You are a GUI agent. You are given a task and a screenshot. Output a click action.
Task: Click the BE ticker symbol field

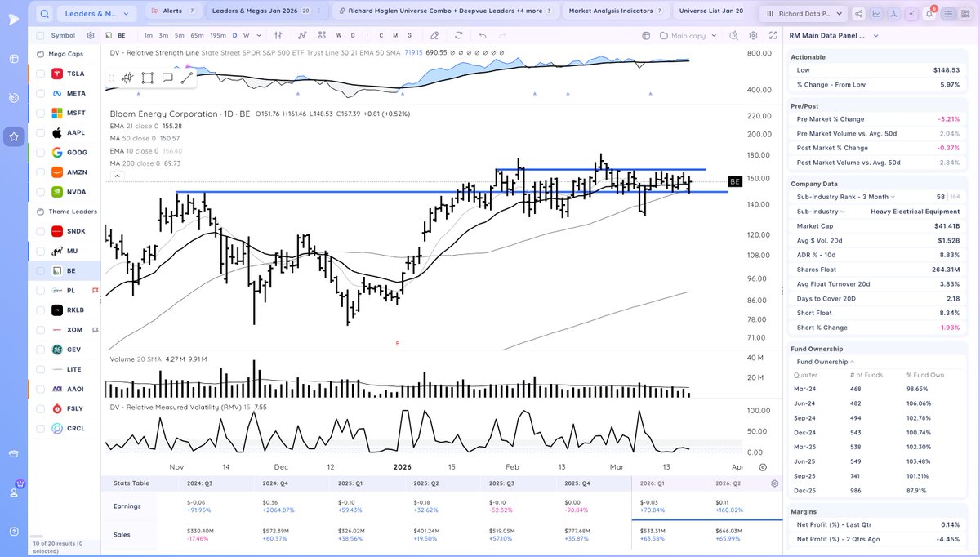point(122,36)
